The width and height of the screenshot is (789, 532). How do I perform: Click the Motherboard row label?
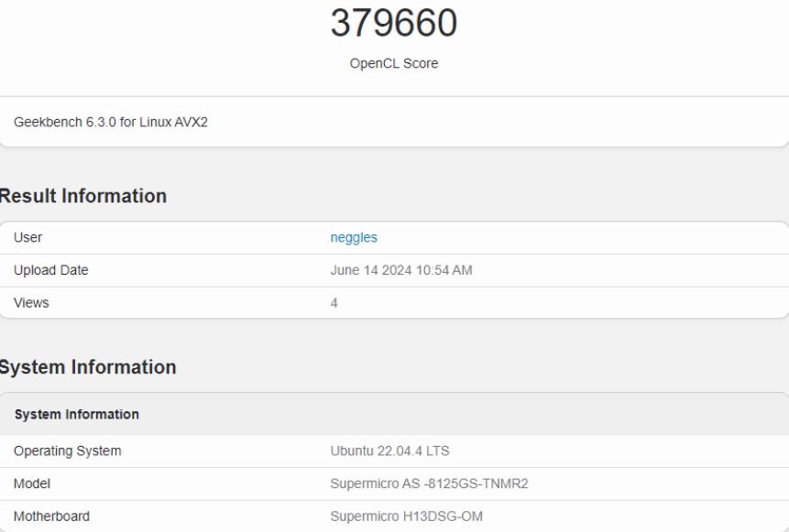(52, 516)
